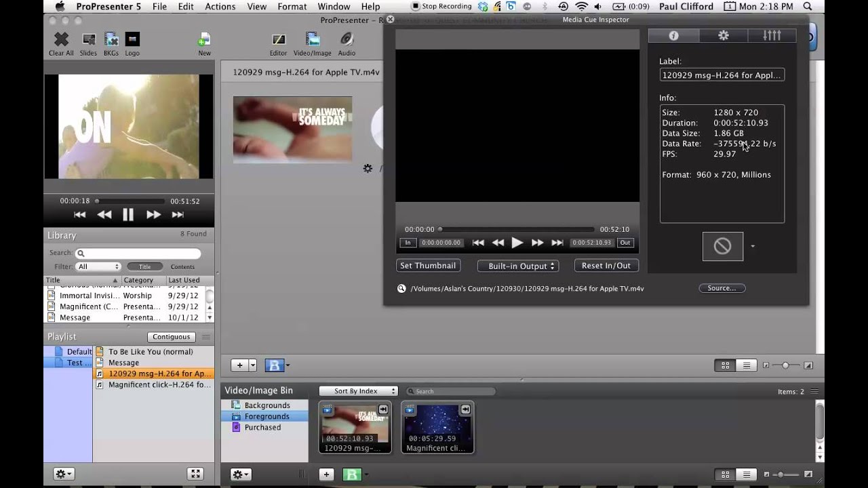Select the Message library item

coord(125,317)
